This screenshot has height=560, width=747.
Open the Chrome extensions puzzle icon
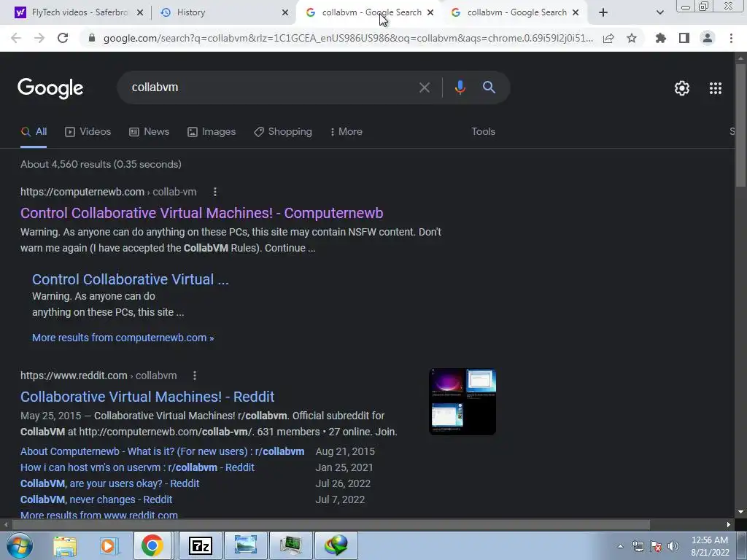click(661, 38)
